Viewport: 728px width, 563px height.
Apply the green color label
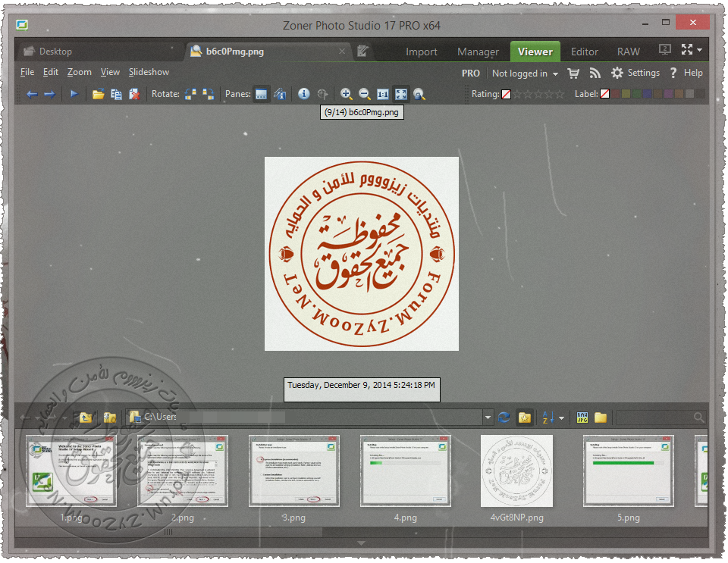tap(637, 94)
